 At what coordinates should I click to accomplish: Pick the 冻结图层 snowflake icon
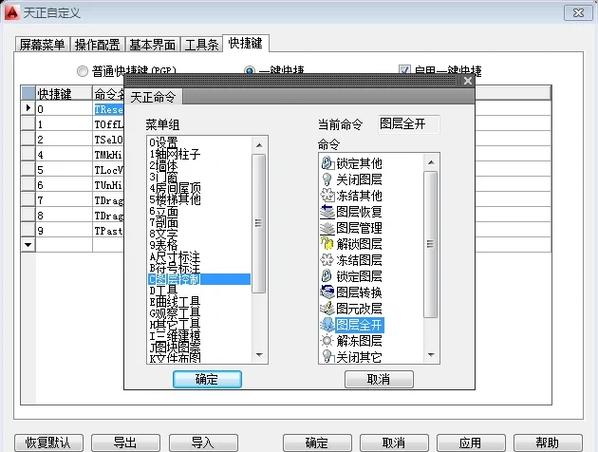(327, 260)
